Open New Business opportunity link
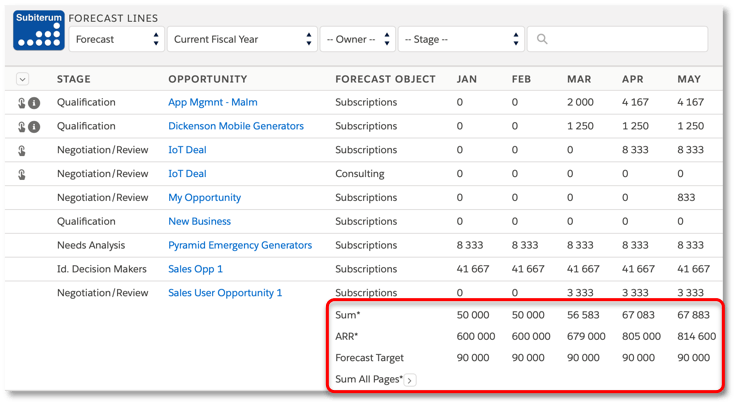This screenshot has width=735, height=404. click(200, 221)
